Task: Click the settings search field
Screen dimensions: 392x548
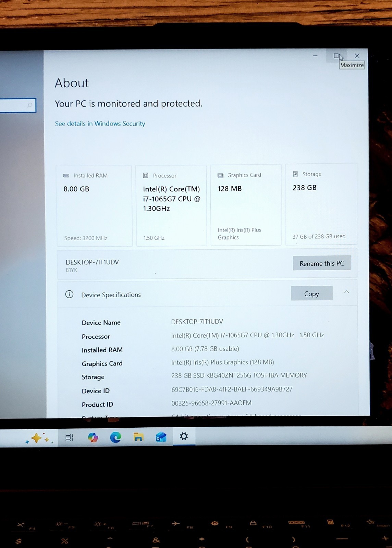Action: pyautogui.click(x=17, y=105)
